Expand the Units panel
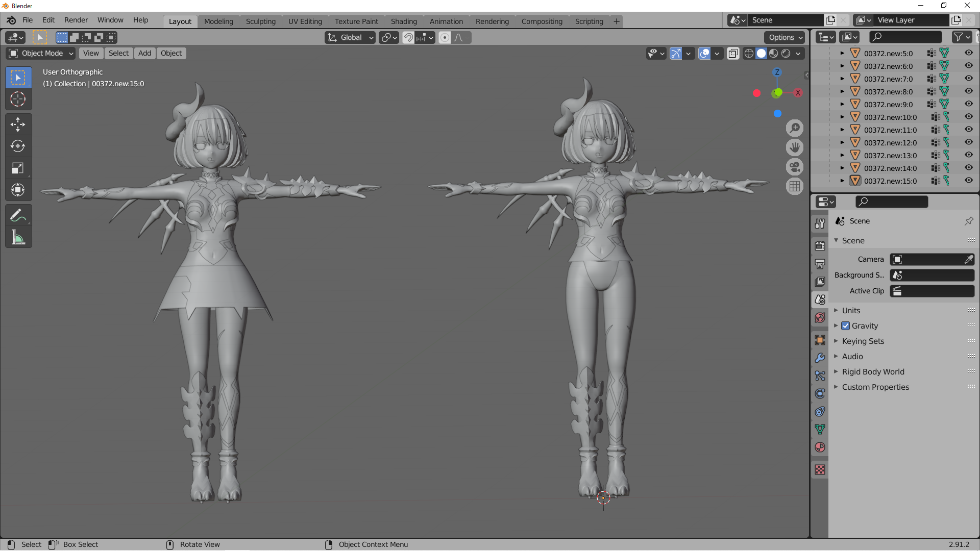The width and height of the screenshot is (980, 551). (x=851, y=311)
